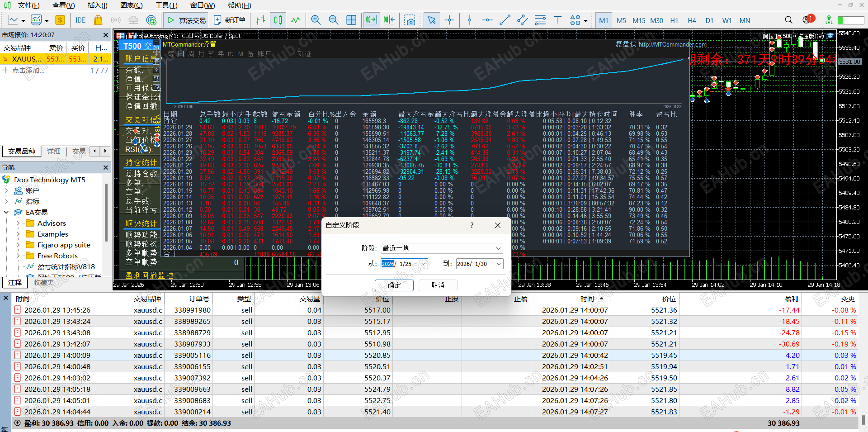Click the green level progress bar
This screenshot has width=868, height=432.
click(850, 20)
